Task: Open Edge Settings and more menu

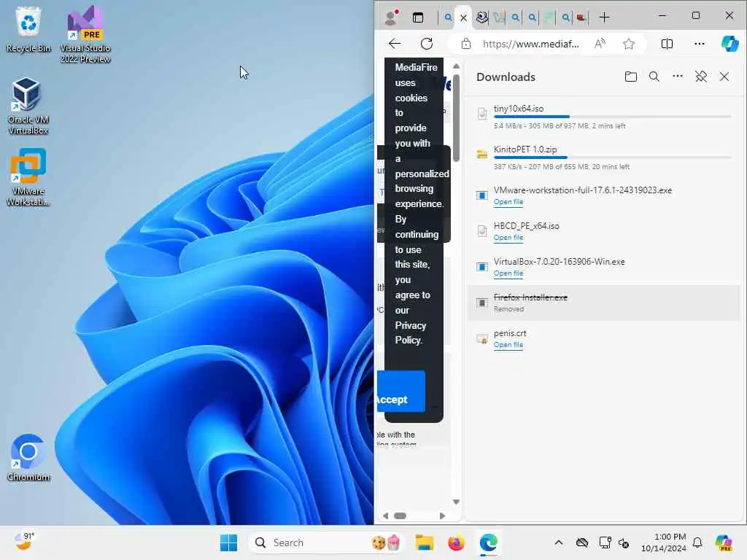Action: [x=700, y=44]
